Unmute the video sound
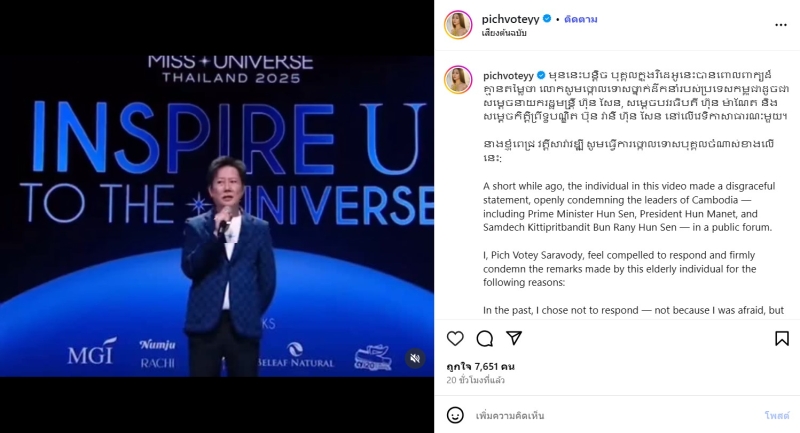Image resolution: width=800 pixels, height=433 pixels. click(x=415, y=359)
